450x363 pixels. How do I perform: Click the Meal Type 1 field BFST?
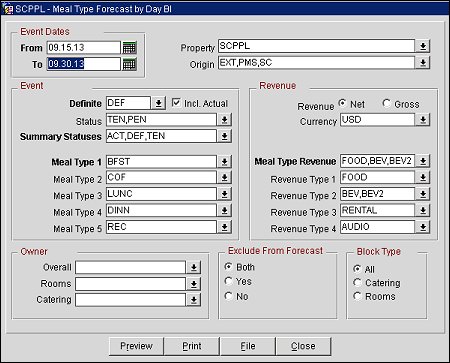point(161,162)
